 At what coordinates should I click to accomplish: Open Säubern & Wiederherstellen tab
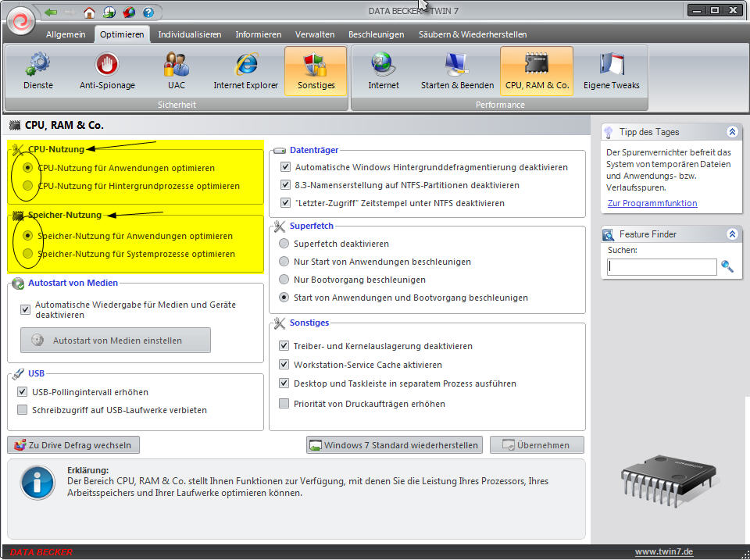[x=473, y=34]
